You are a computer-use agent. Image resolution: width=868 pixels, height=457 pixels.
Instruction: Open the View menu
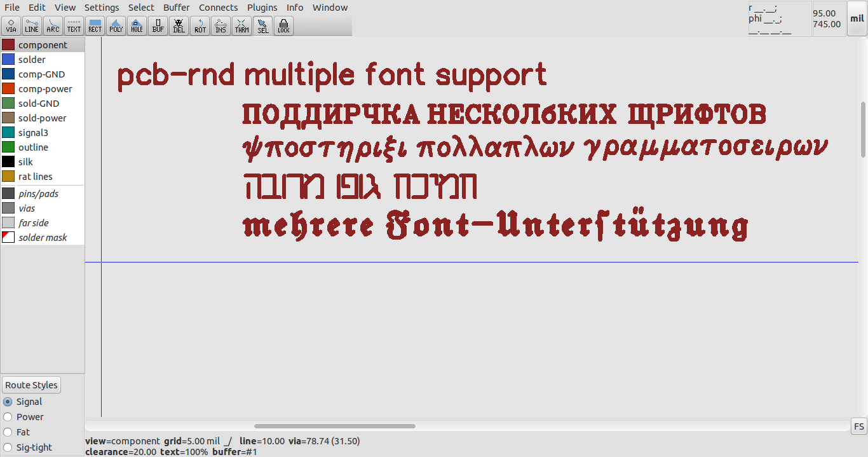pos(65,8)
